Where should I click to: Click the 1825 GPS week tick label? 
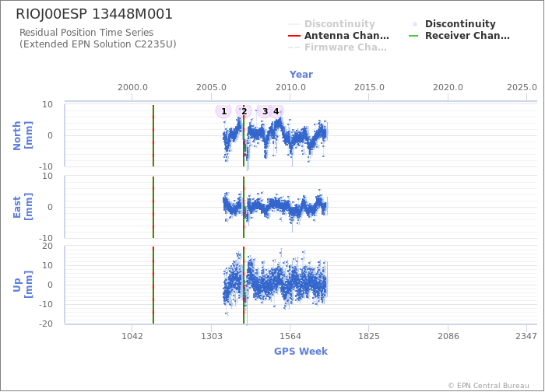point(369,336)
